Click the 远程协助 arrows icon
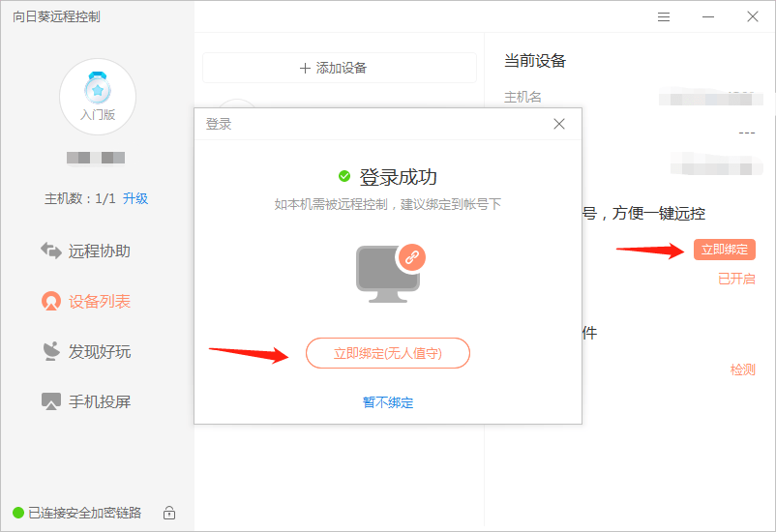The width and height of the screenshot is (776, 532). click(50, 251)
